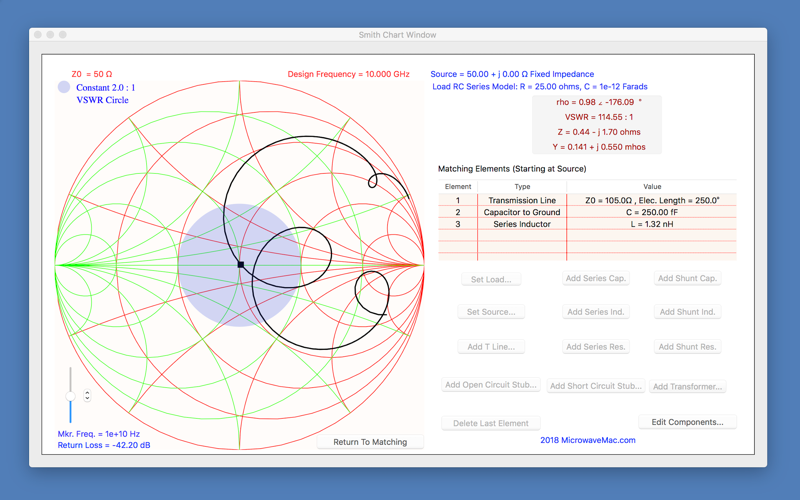Click the frequency stepper arrows
This screenshot has height=500, width=800.
87,396
